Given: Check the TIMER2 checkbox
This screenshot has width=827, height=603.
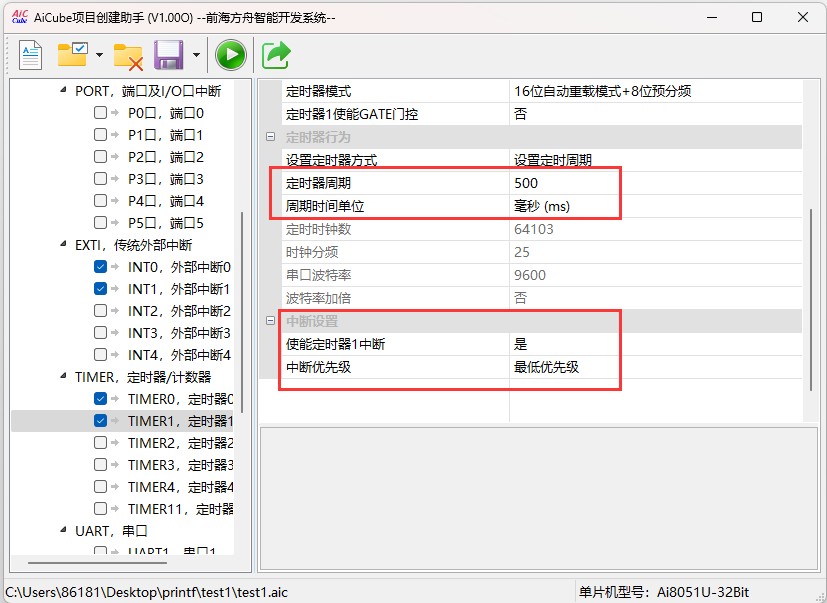Looking at the screenshot, I should pyautogui.click(x=100, y=442).
